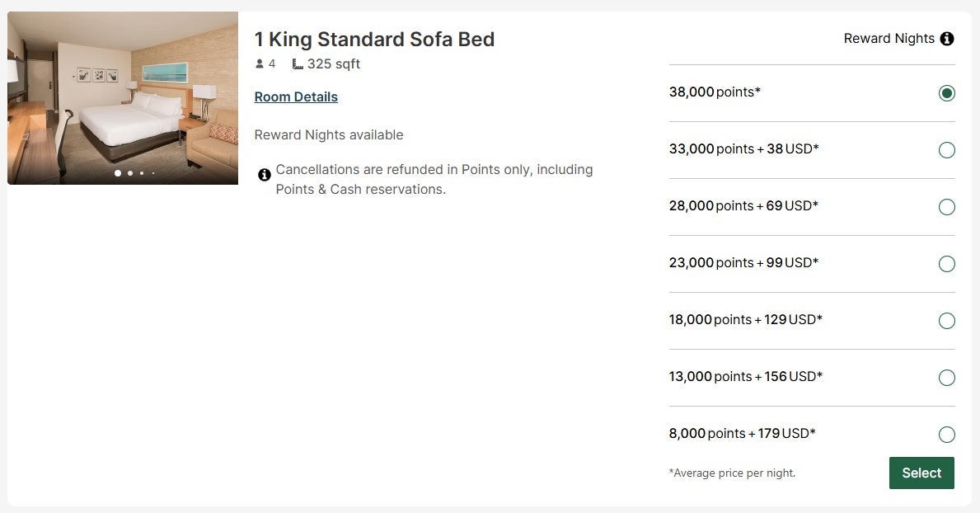Open the Reward Nights info tooltip
The width and height of the screenshot is (980, 513).
pyautogui.click(x=946, y=38)
